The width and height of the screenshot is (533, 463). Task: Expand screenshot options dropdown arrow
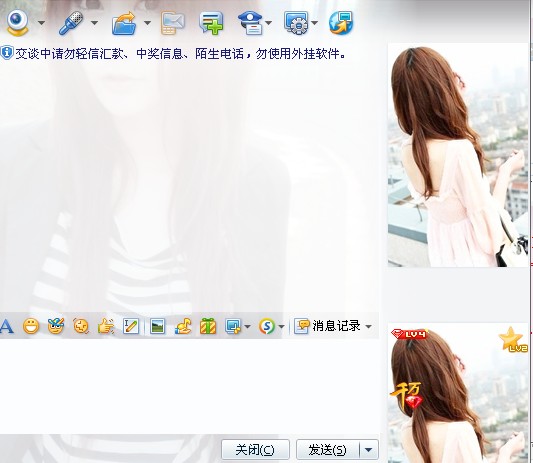point(247,327)
